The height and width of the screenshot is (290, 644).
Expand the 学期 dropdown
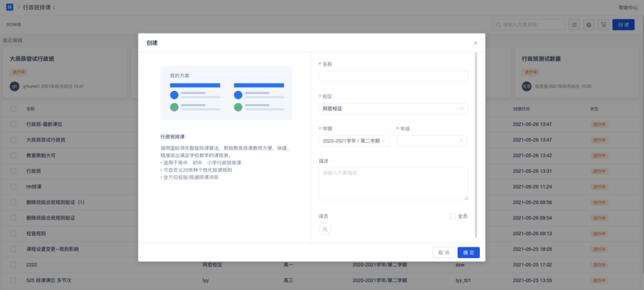pos(354,141)
